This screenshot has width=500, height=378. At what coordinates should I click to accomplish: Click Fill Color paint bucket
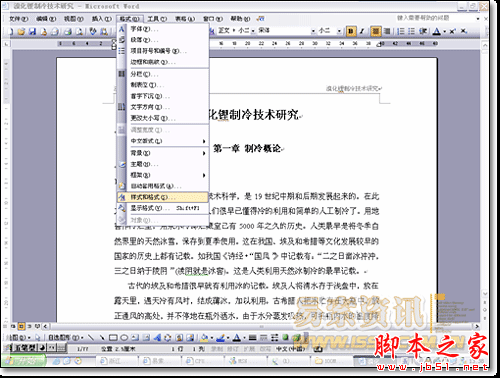click(204, 338)
